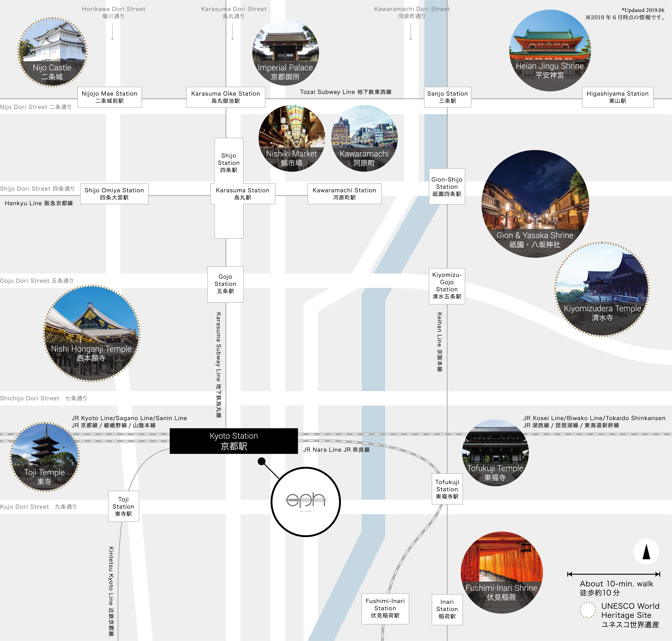Click the eph Kyoto hotel logo circle
The image size is (672, 641).
306,502
